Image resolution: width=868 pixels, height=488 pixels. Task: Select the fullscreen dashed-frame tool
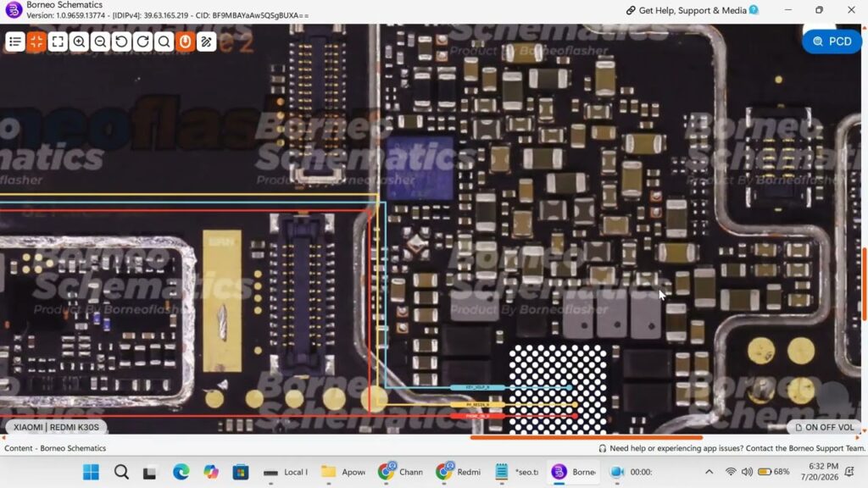pos(58,42)
